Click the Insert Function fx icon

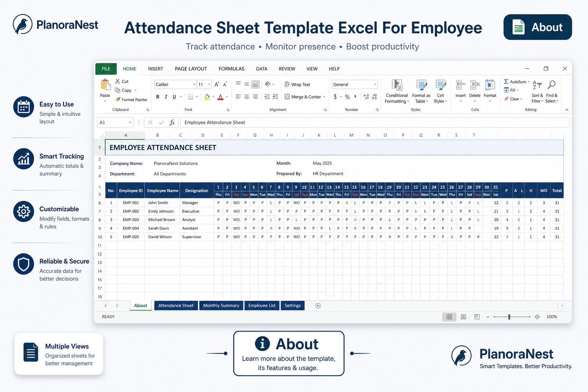point(172,122)
